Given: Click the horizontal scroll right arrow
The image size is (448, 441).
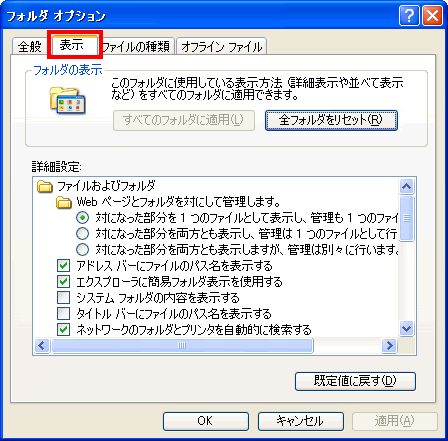Looking at the screenshot, I should (389, 345).
